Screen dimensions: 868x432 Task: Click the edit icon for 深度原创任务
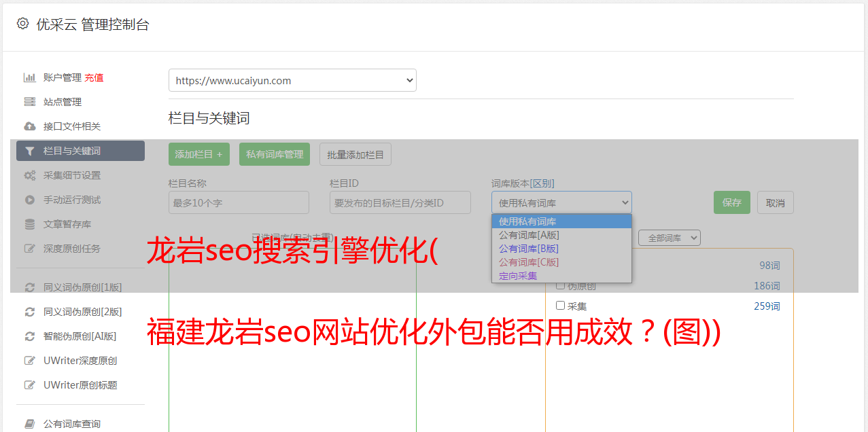tap(29, 249)
